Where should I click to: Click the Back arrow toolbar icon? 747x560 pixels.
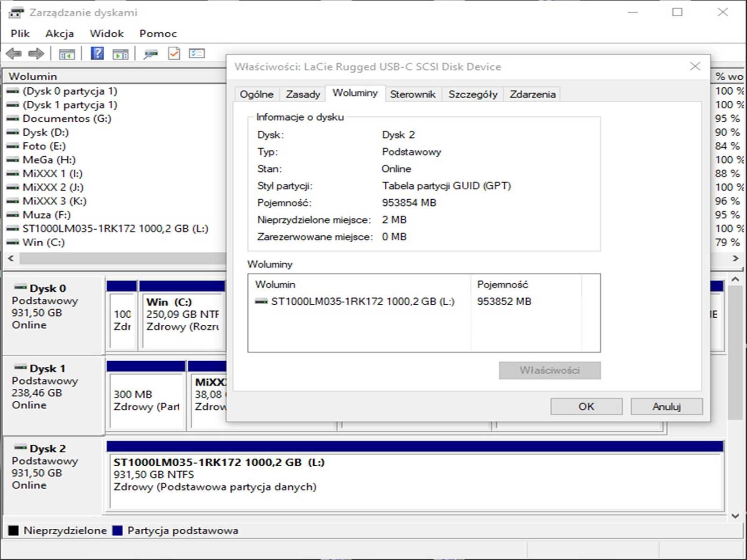tap(14, 54)
